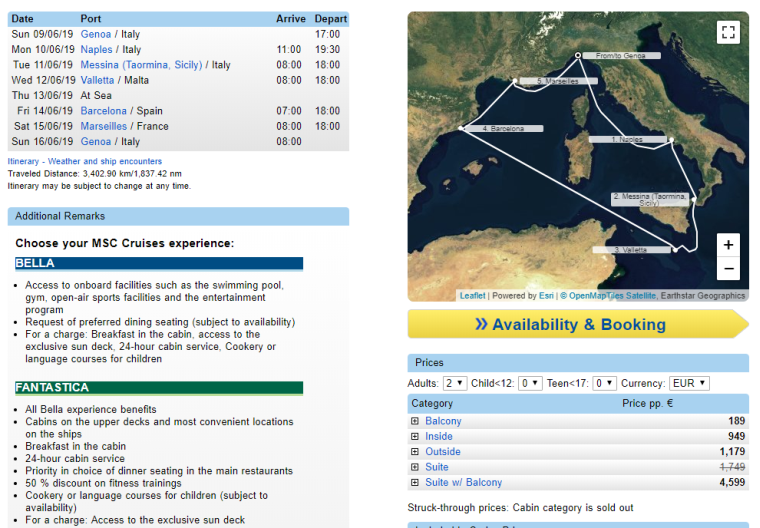Click the From/to Genoa map label

coord(620,56)
